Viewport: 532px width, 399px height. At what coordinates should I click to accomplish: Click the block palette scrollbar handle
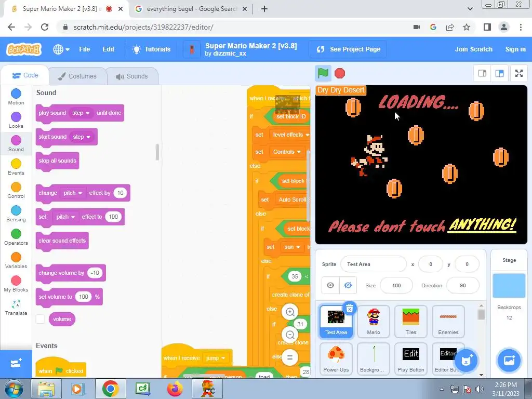click(157, 152)
